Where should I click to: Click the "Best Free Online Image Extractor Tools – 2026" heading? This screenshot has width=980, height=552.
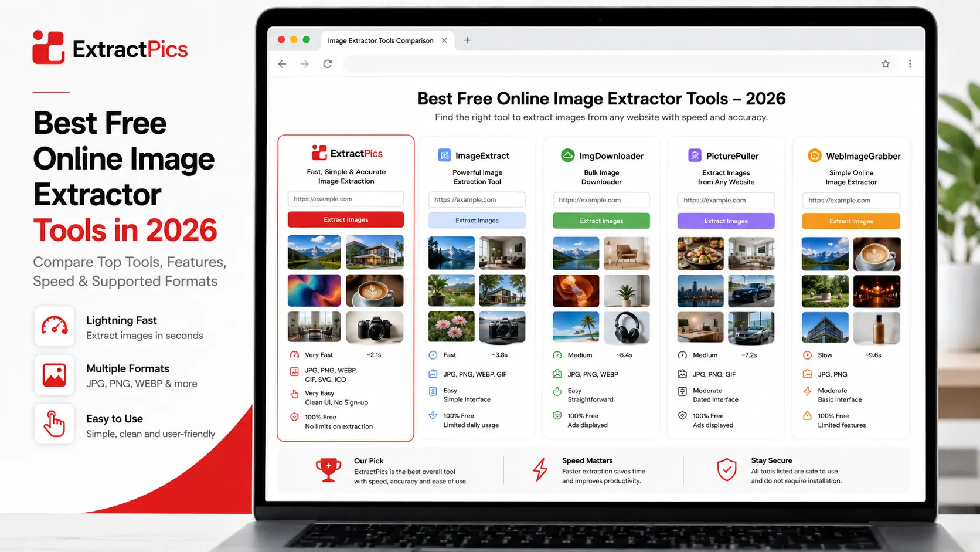601,99
